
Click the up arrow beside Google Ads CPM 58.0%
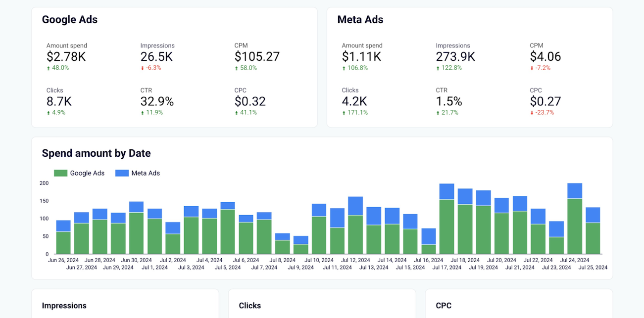(x=237, y=68)
